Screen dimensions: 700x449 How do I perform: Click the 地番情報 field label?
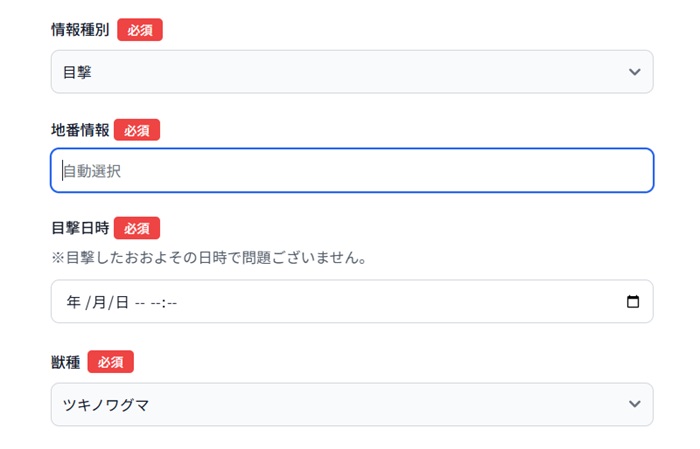click(x=80, y=130)
